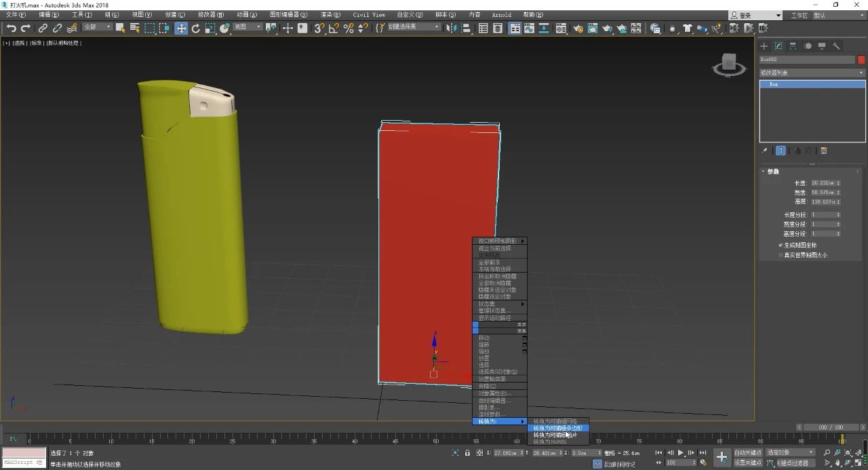Click the height value field
This screenshot has width=868, height=470.
click(823, 201)
